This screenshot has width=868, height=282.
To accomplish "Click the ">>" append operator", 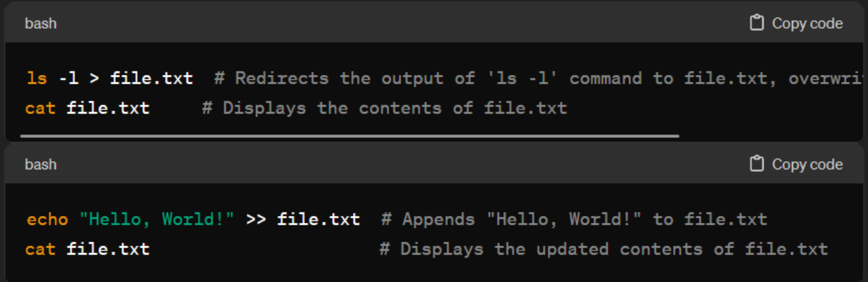I will coord(256,220).
